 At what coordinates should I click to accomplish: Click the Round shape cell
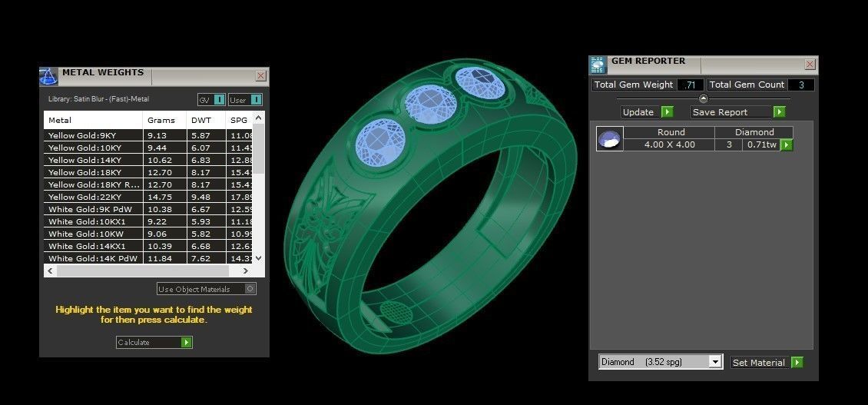669,132
